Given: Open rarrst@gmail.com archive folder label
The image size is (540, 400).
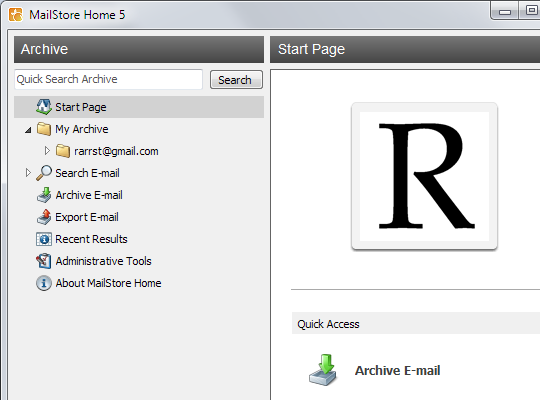Looking at the screenshot, I should pos(116,151).
